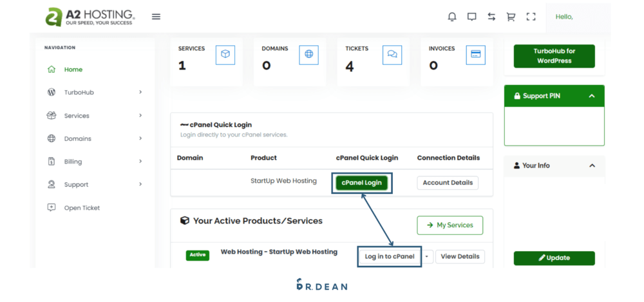Collapse the Your Info panel
The width and height of the screenshot is (644, 302).
[591, 165]
